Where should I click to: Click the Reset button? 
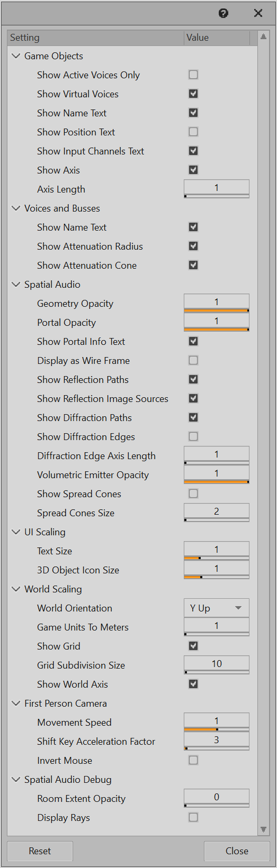click(x=40, y=851)
